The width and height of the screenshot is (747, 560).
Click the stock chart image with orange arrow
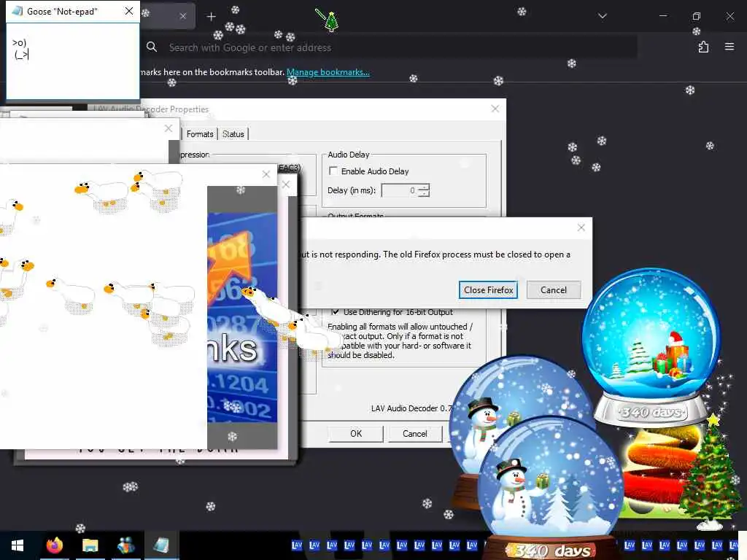click(x=242, y=316)
